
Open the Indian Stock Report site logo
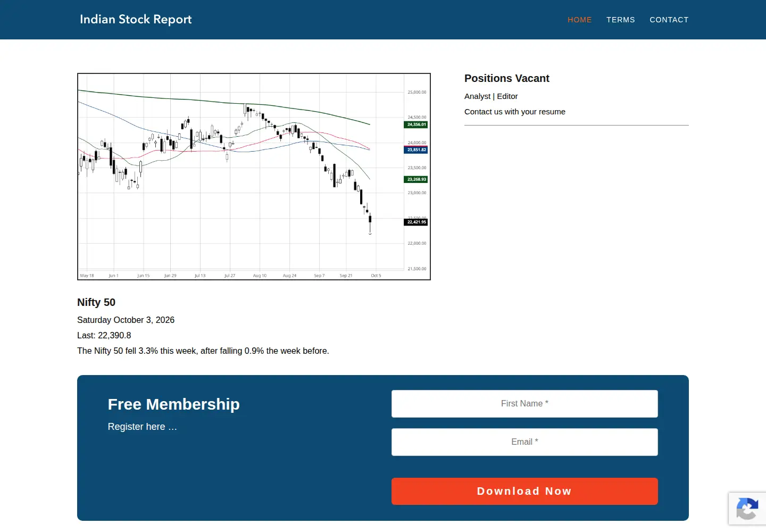[x=136, y=20]
